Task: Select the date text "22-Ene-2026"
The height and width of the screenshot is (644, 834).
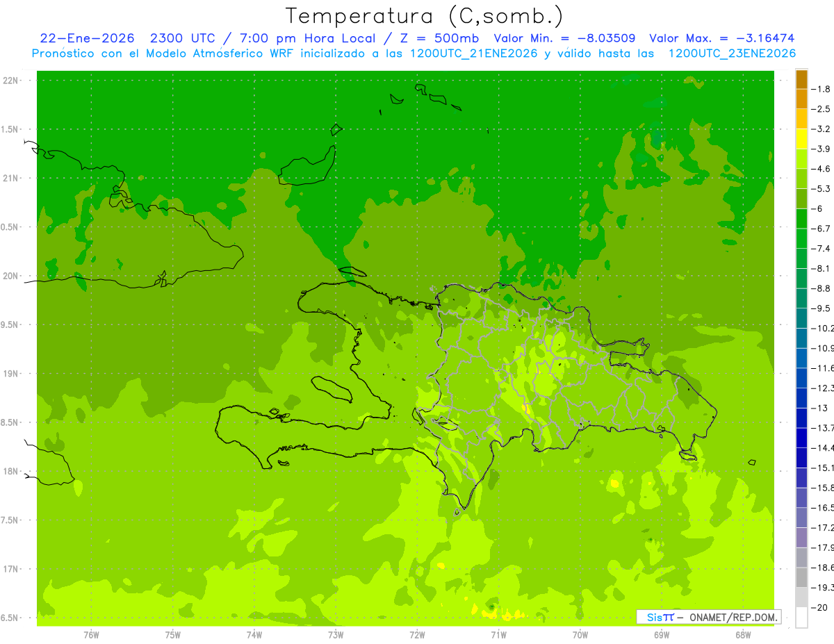Action: click(87, 38)
